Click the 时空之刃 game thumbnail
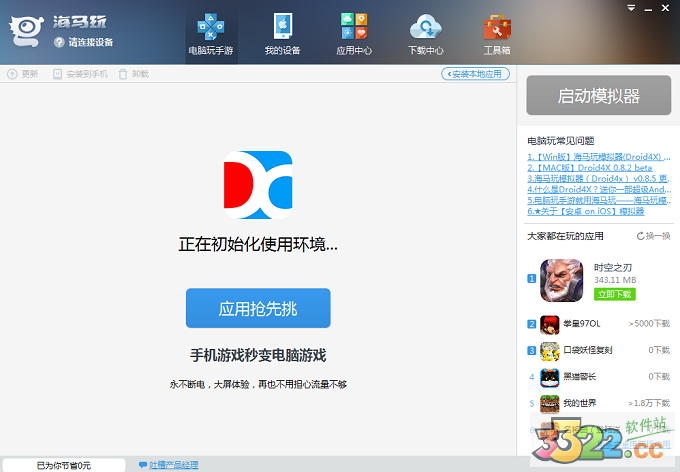 562,280
